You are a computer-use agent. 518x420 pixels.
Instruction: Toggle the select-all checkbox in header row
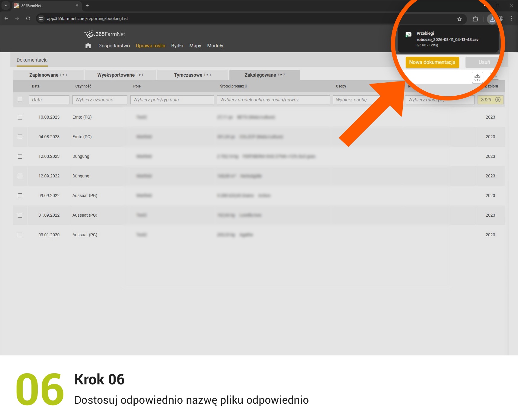(20, 99)
